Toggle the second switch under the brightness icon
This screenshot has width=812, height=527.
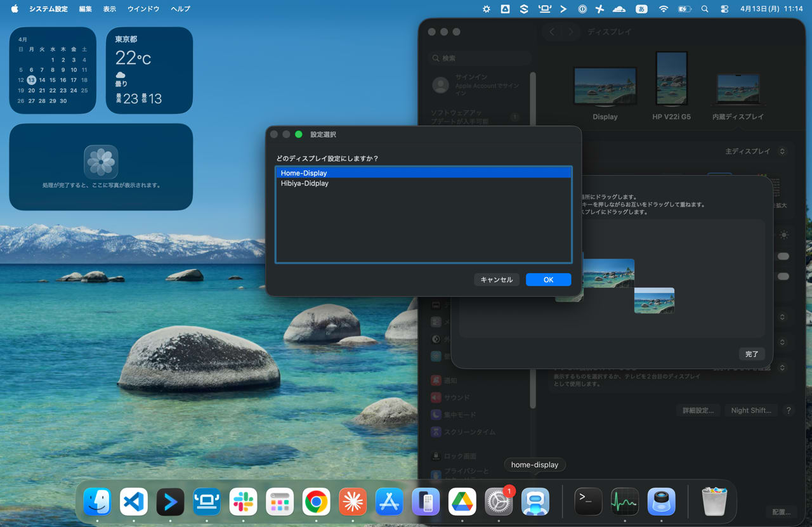[x=783, y=277]
